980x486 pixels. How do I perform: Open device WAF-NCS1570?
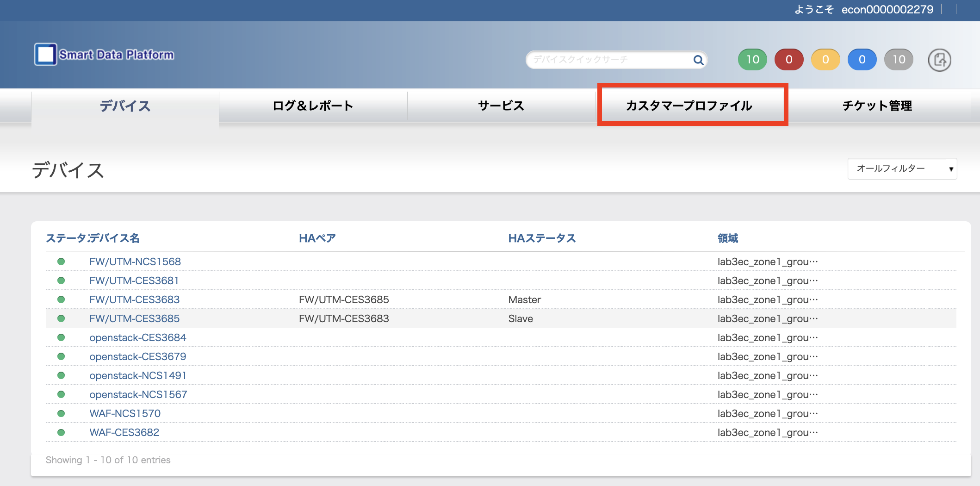click(125, 413)
